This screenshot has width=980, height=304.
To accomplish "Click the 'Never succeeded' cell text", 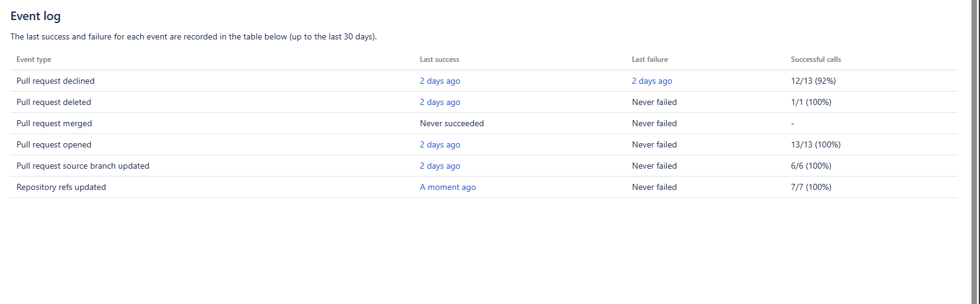I will pyautogui.click(x=451, y=123).
